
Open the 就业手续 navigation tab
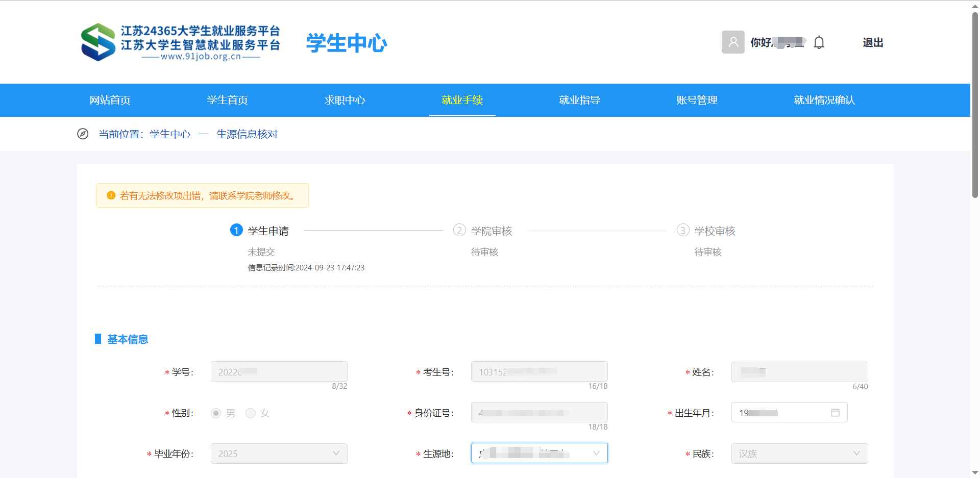462,100
